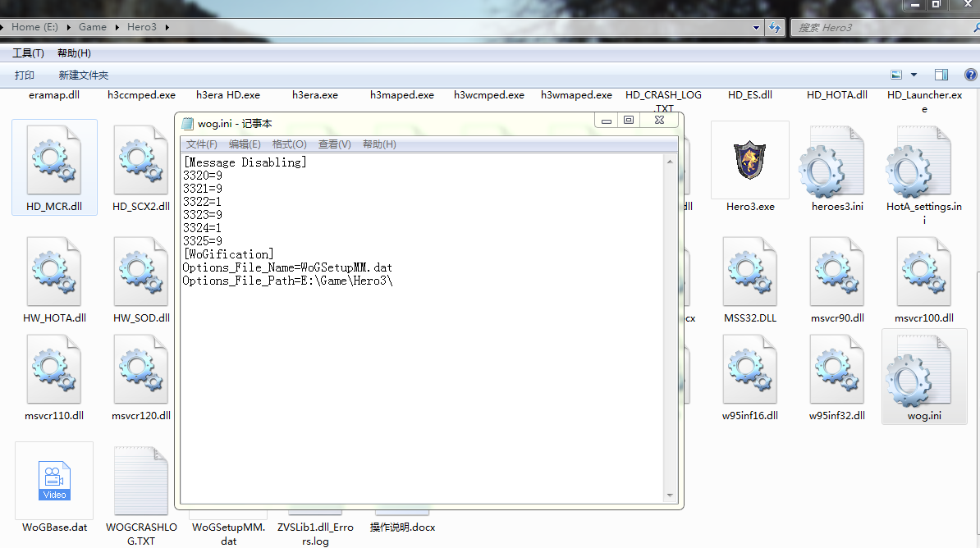This screenshot has width=980, height=548.
Task: Open Notepad's 查看(V) menu
Action: point(334,144)
